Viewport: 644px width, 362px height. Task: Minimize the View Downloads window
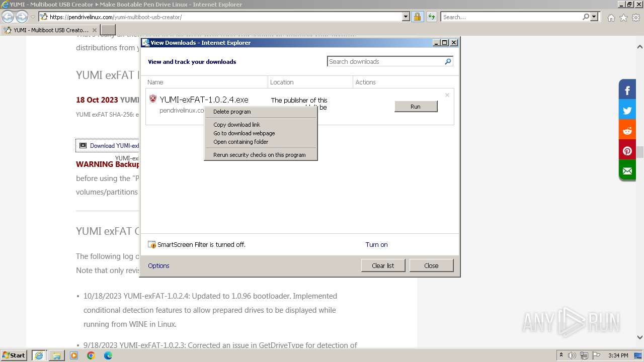tap(436, 43)
